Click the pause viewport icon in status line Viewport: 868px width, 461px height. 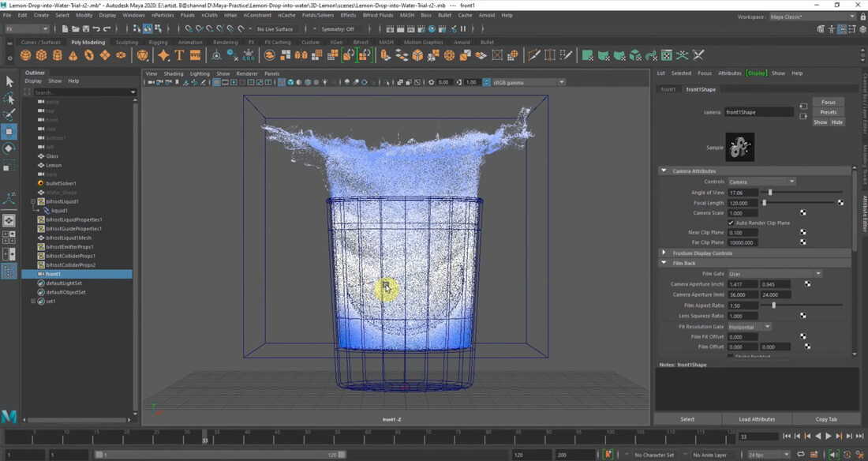463,28
